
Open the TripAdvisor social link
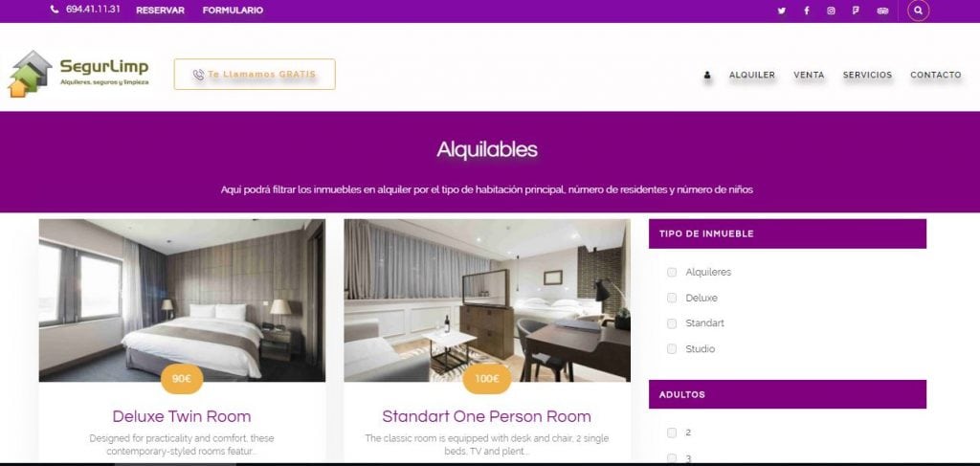tap(882, 11)
